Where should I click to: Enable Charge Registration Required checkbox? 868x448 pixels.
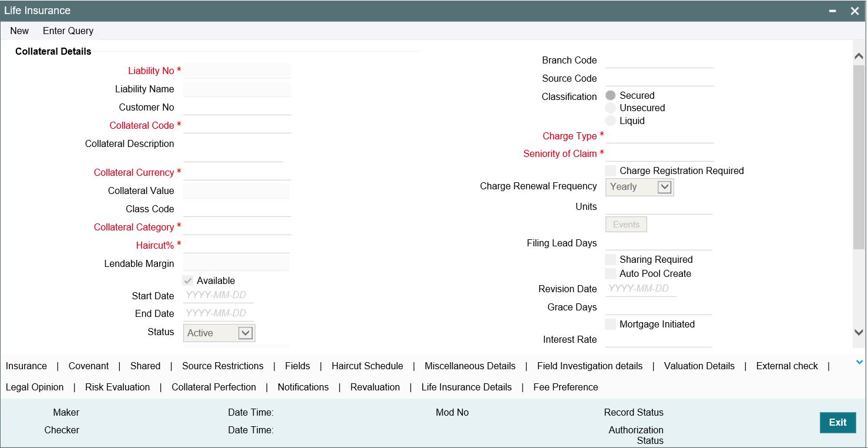[x=611, y=170]
